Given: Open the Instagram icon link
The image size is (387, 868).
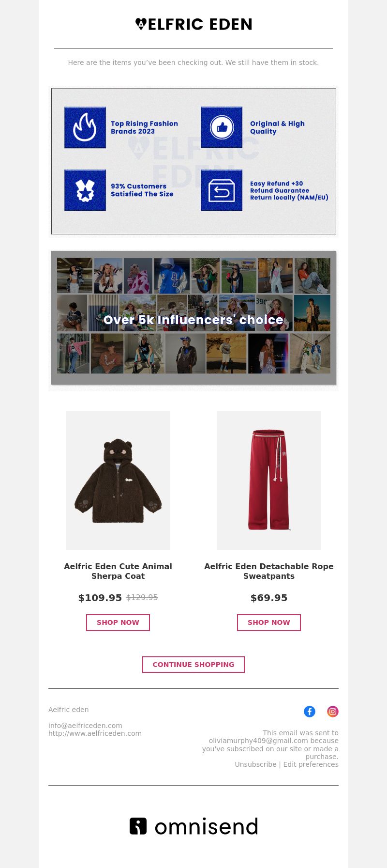Looking at the screenshot, I should pyautogui.click(x=333, y=711).
